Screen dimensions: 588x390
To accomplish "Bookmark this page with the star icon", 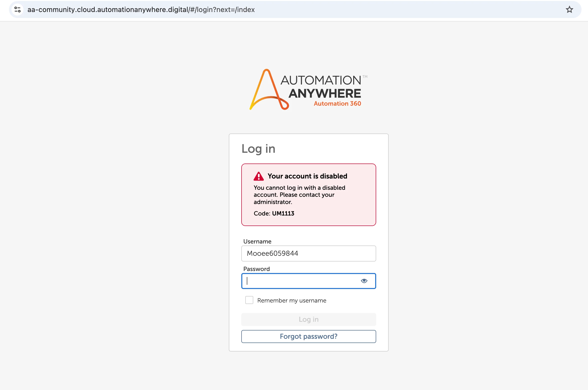I will [569, 9].
